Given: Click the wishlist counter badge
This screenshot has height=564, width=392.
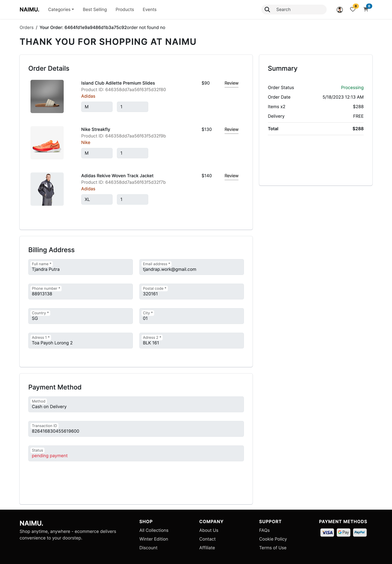Looking at the screenshot, I should coord(356,6).
